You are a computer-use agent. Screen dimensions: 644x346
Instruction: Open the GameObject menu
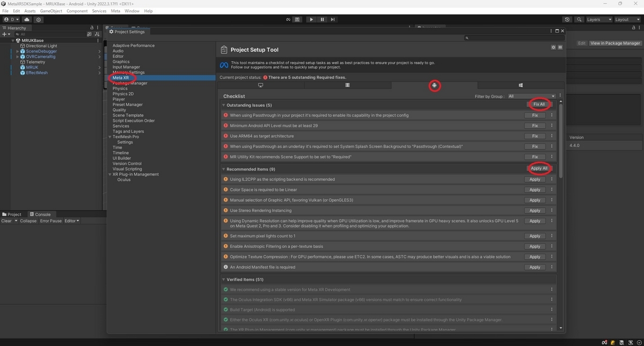coord(51,11)
